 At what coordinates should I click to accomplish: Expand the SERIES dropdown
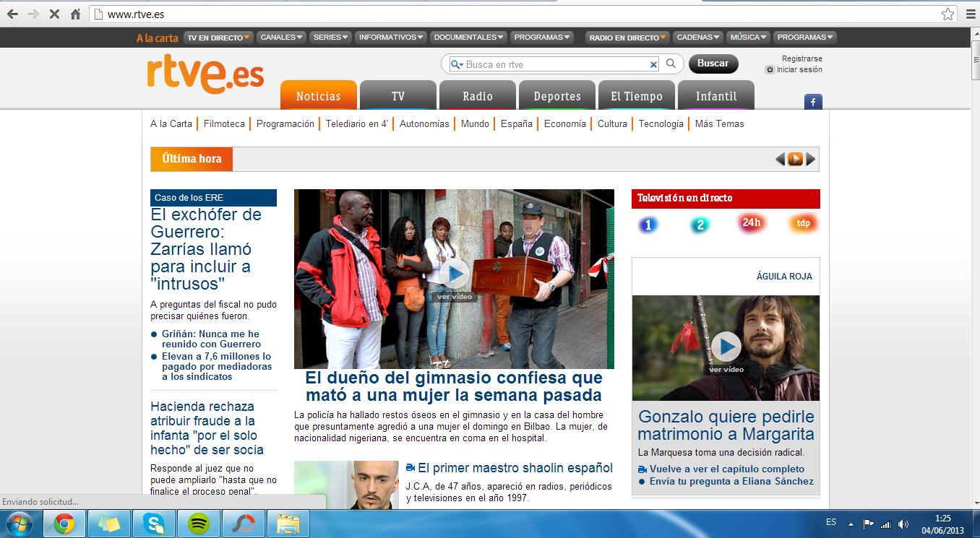331,37
